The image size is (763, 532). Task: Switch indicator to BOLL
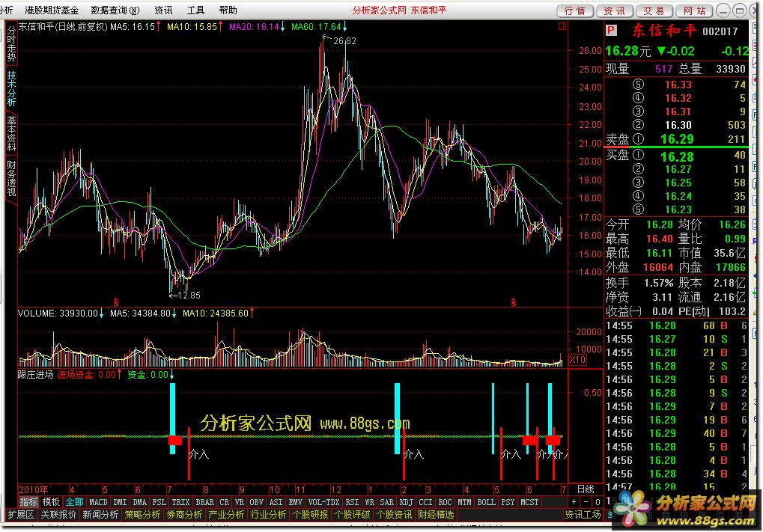coord(486,502)
